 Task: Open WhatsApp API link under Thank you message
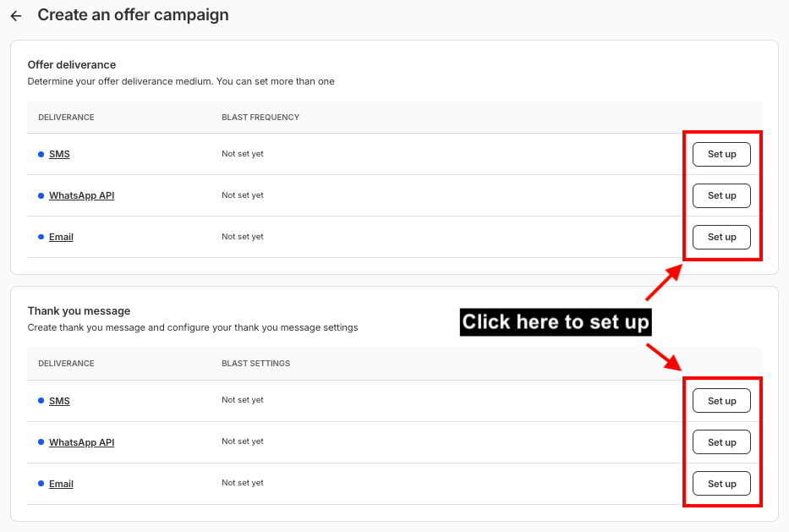81,442
